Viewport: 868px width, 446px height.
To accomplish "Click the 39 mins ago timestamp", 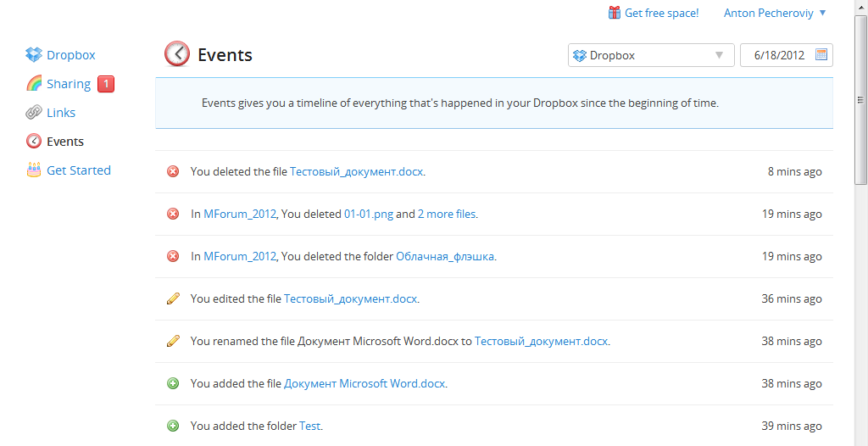I will pyautogui.click(x=792, y=426).
